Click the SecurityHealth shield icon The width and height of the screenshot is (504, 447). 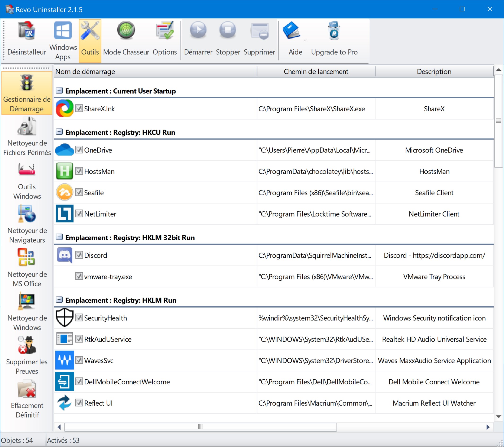[x=65, y=317]
